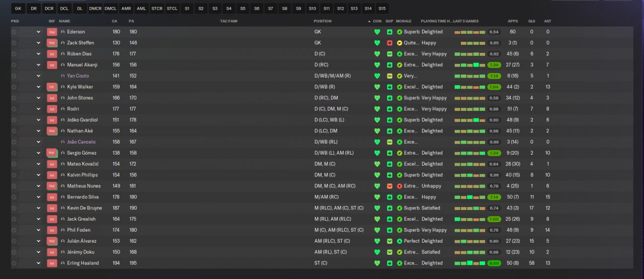Click Phil Foden's condition heart icon
Screen dimensions: 644x279
(377, 230)
